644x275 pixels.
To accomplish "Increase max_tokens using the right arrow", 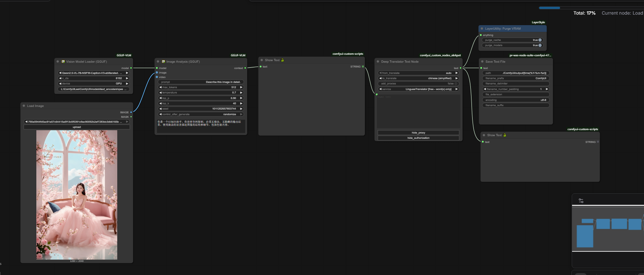I will pos(241,87).
